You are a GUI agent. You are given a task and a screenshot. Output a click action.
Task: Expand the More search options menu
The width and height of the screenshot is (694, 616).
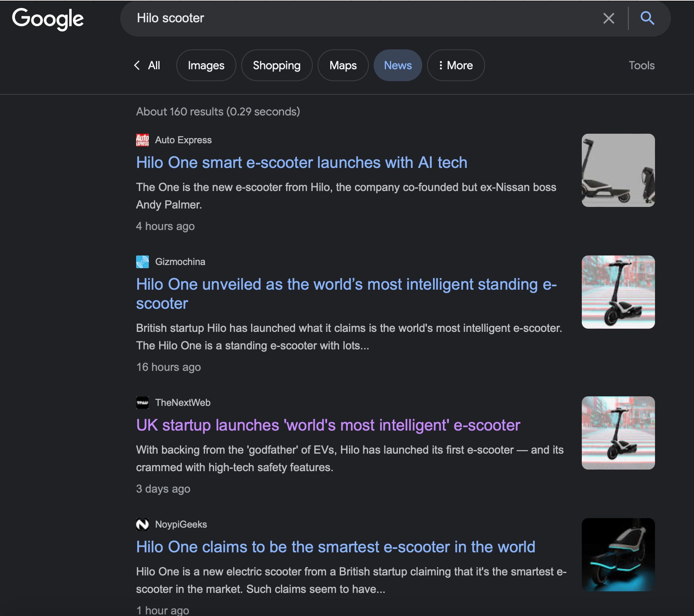pyautogui.click(x=456, y=65)
